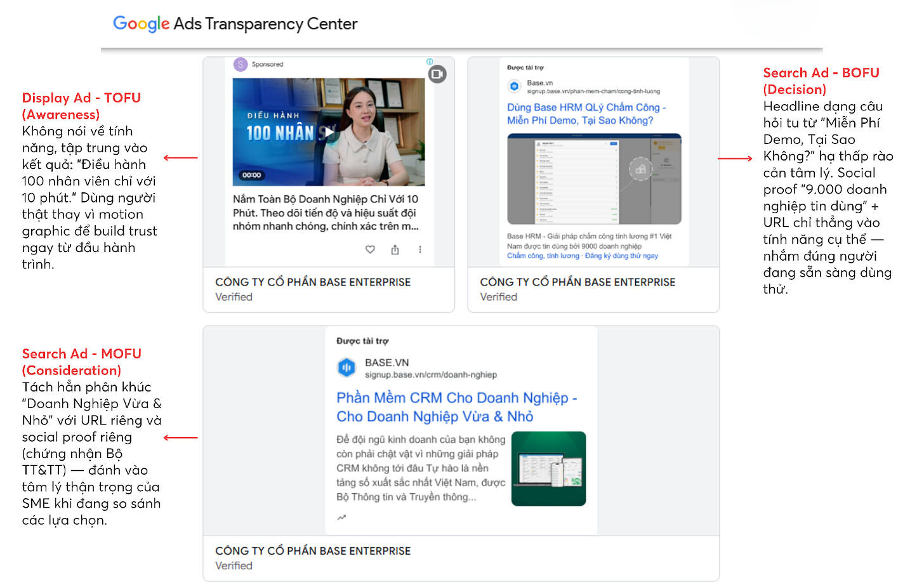Click the Verified status under the video ad
The height and width of the screenshot is (587, 924).
(234, 297)
